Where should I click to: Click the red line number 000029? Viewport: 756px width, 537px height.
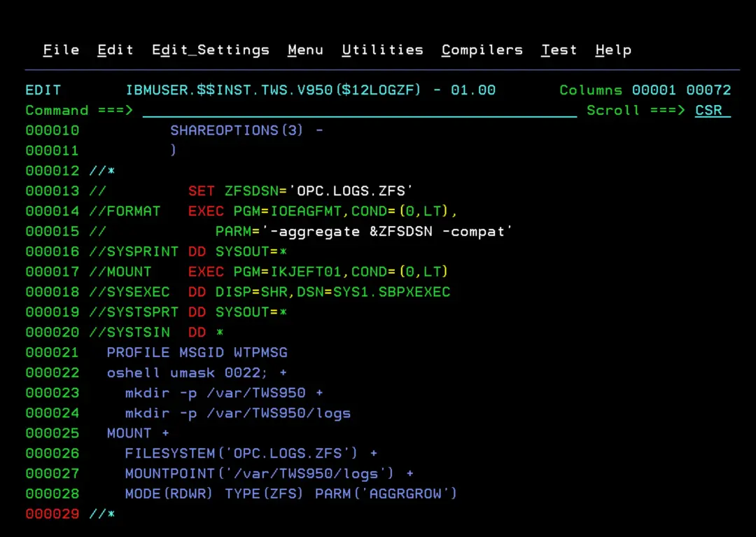point(52,515)
